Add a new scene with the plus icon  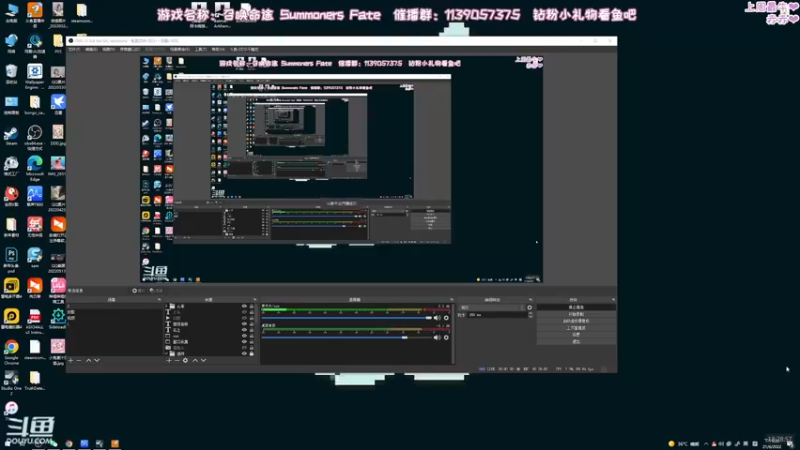tap(71, 360)
